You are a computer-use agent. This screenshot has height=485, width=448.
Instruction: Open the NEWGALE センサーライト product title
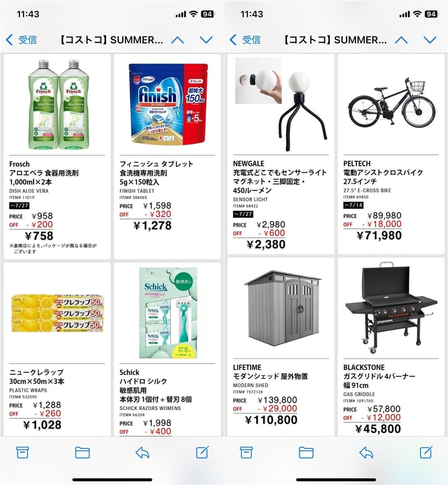pos(280,177)
